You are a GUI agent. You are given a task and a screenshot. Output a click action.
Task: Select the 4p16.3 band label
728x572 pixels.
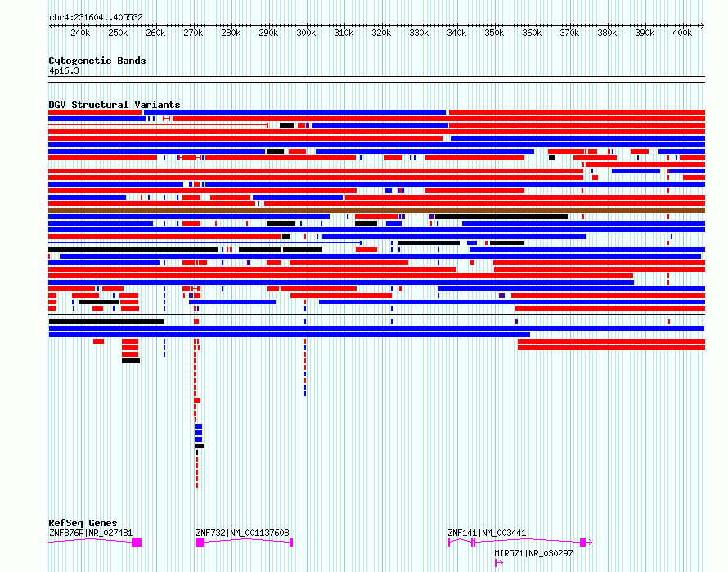coord(64,70)
